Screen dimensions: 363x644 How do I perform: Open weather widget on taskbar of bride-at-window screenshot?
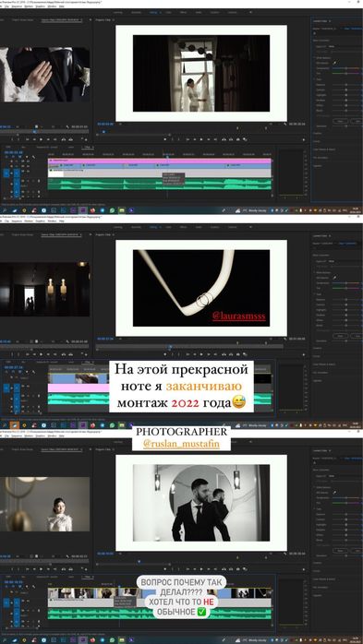tap(250, 210)
